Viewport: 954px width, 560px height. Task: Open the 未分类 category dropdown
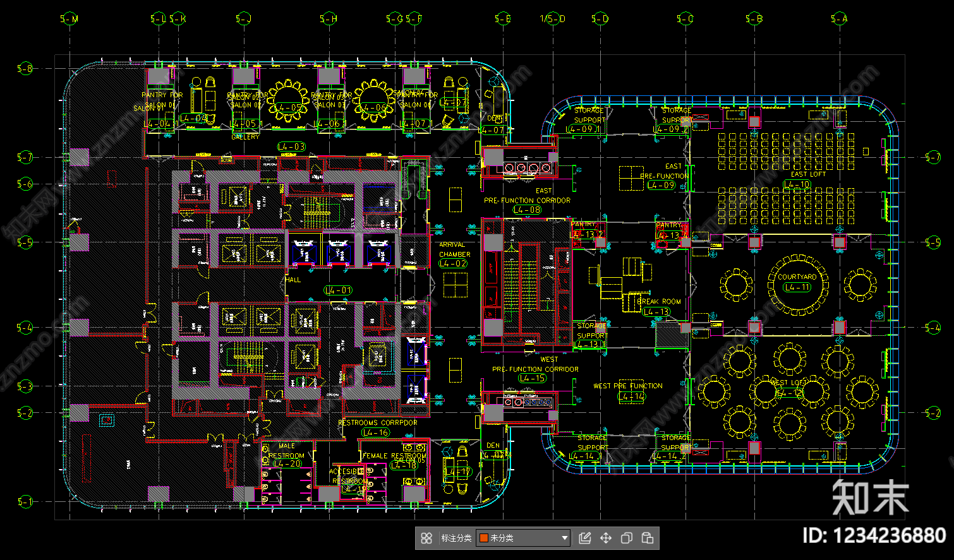click(523, 538)
